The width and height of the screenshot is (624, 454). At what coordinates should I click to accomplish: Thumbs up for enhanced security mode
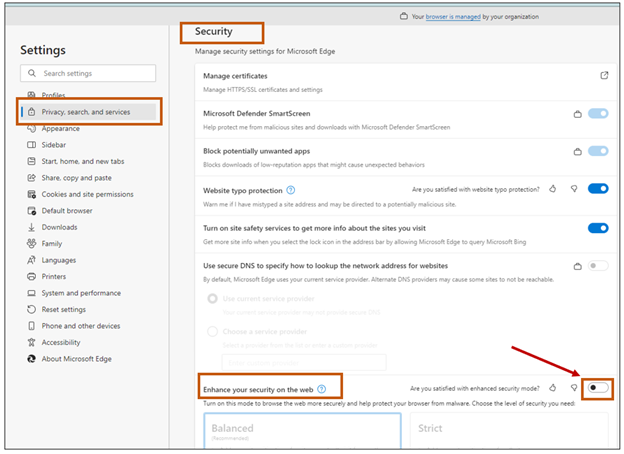click(x=553, y=388)
